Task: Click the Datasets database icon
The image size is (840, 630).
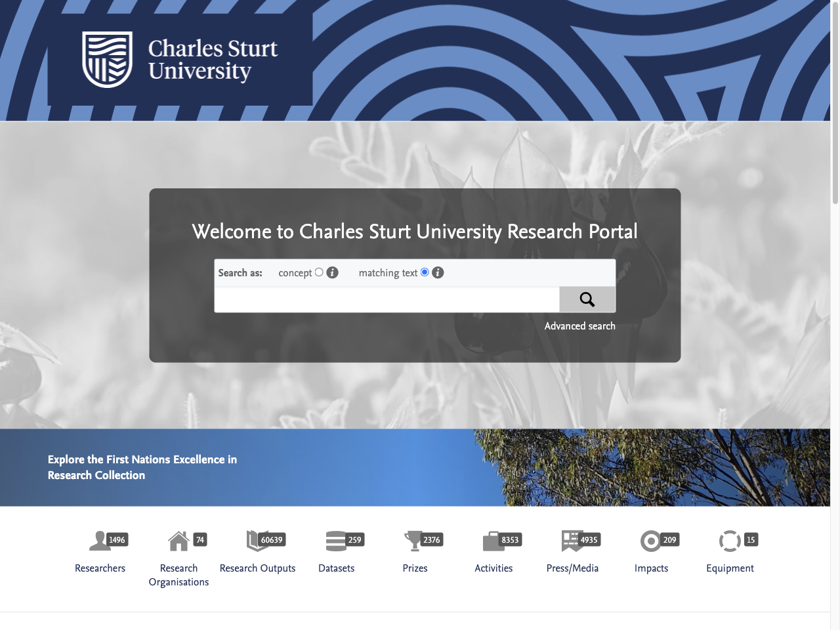Action: click(336, 541)
